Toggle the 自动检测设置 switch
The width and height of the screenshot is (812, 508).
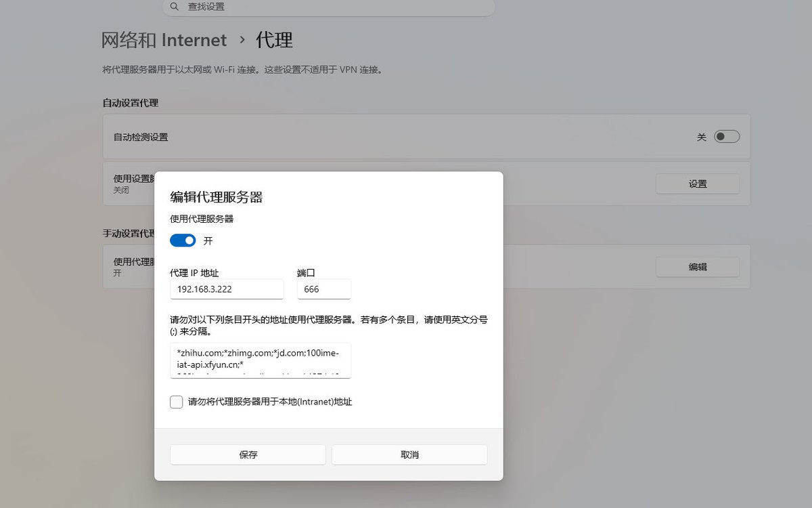pos(727,137)
